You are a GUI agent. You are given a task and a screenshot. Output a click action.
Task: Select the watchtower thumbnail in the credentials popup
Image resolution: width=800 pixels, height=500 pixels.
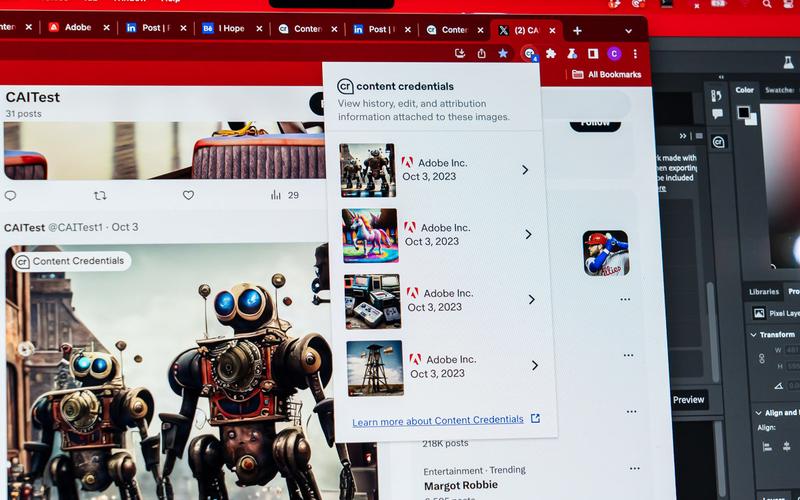tap(376, 368)
